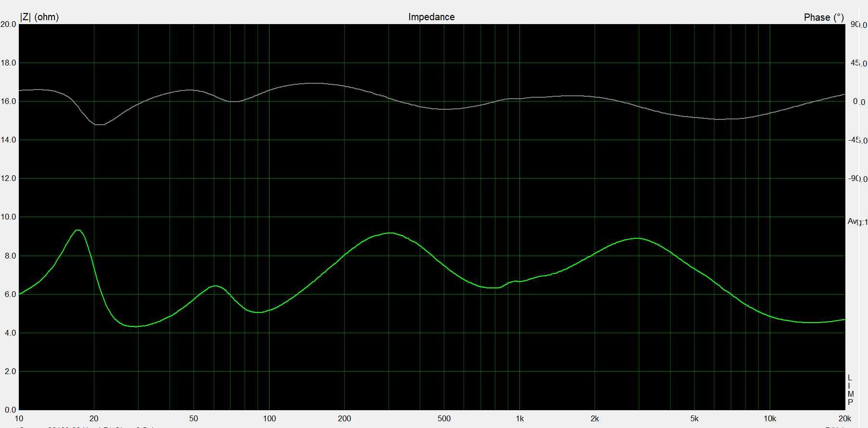Click the 20k frequency tick label
Viewport: 868px width, 428px height.
click(x=844, y=418)
